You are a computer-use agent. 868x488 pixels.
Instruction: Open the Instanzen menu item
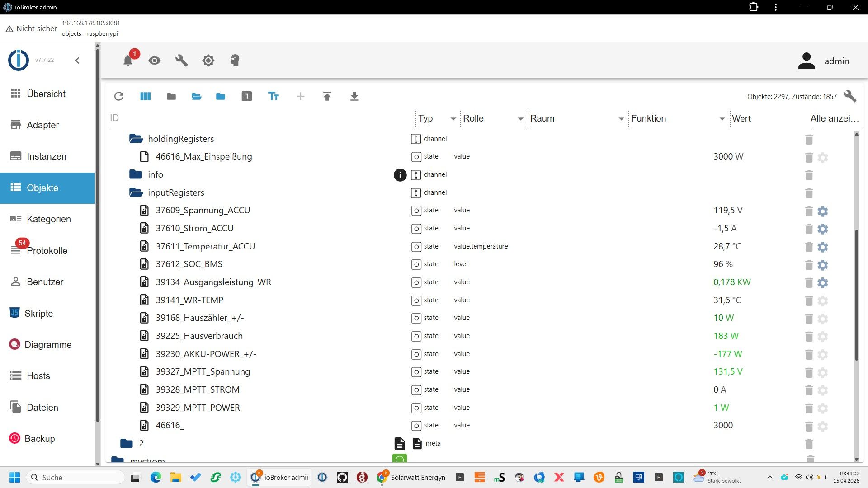point(46,156)
